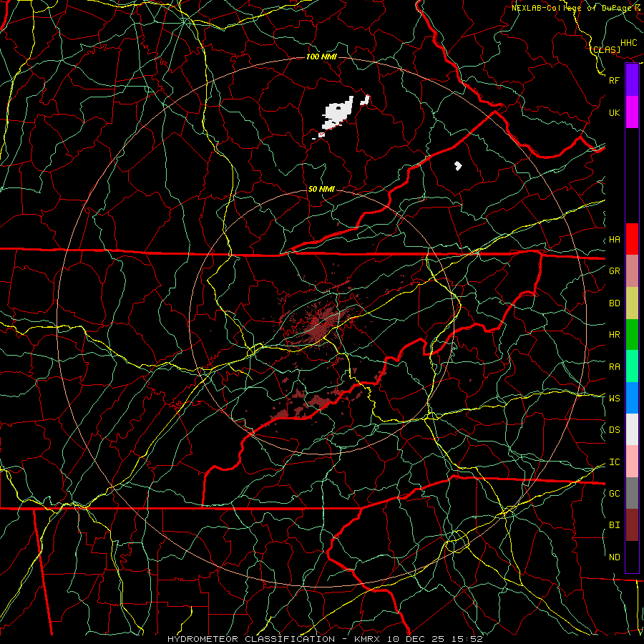
Task: Select the DS legend label
Action: coord(615,430)
